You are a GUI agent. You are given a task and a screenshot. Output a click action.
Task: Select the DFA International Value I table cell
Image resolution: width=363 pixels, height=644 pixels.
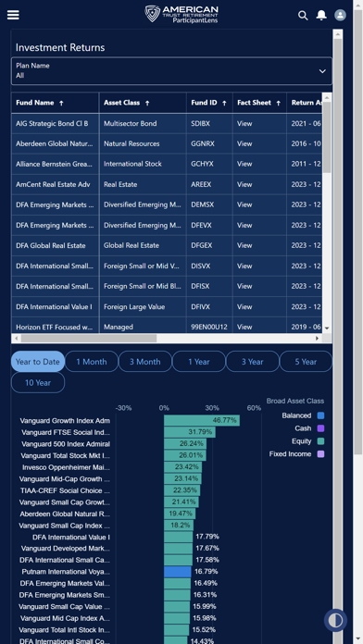click(x=55, y=306)
